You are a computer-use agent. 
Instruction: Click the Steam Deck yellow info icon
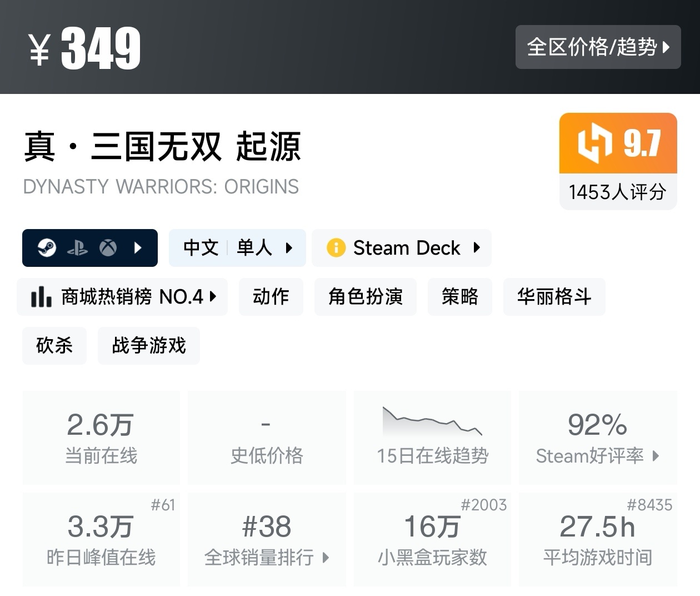(x=336, y=247)
